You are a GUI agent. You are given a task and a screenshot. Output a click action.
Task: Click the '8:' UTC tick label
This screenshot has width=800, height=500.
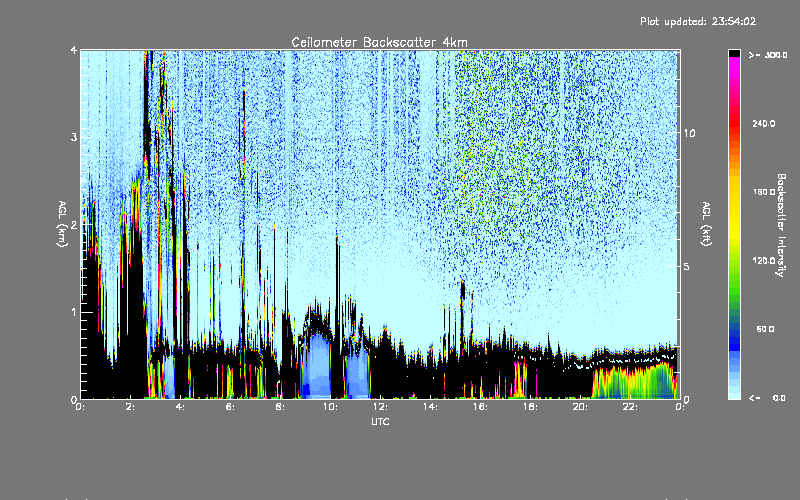point(281,407)
